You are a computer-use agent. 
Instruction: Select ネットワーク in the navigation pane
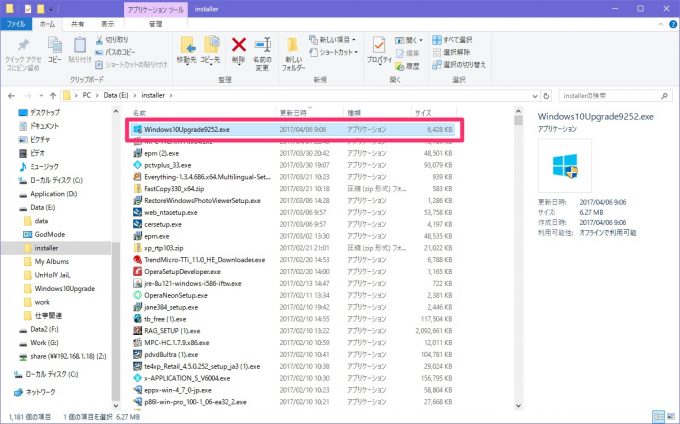40,392
